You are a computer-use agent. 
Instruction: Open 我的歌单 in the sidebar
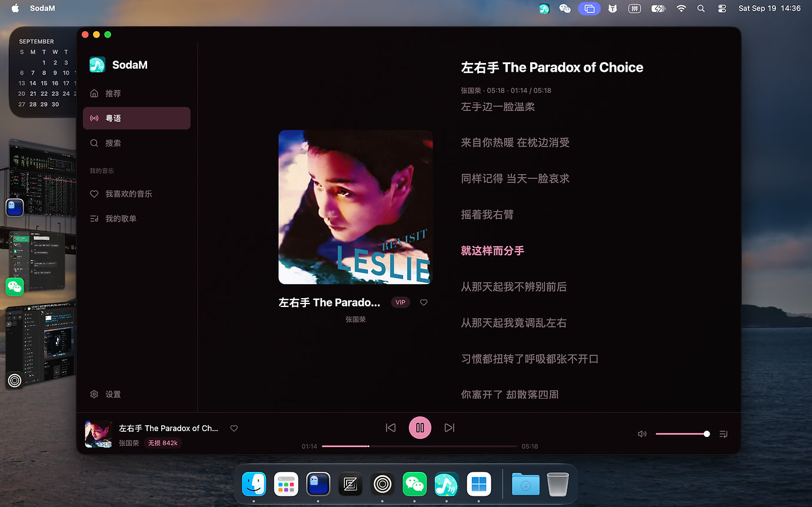click(137, 218)
